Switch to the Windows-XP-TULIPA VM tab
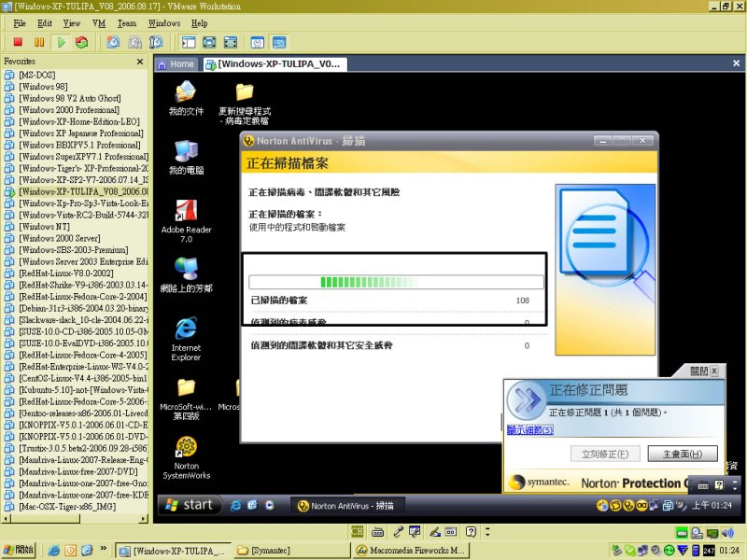Screen dimensions: 747x560 pos(275,63)
